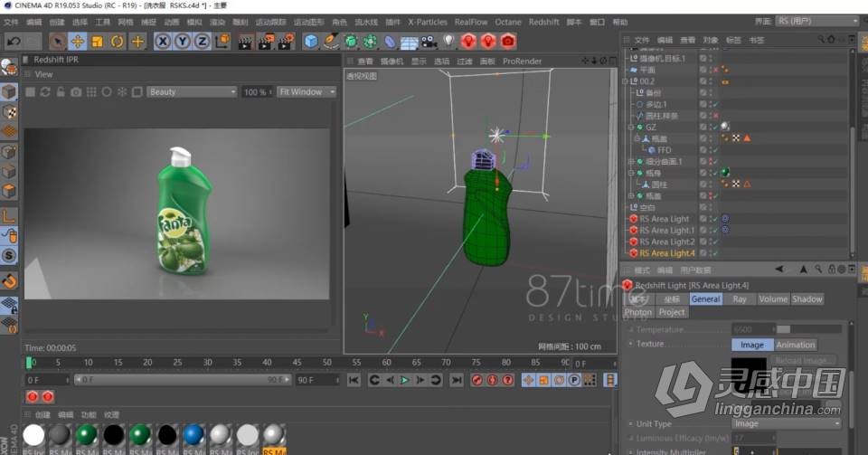Viewport: 868px width, 455px height.
Task: Open the RealFlow menu
Action: pyautogui.click(x=471, y=22)
